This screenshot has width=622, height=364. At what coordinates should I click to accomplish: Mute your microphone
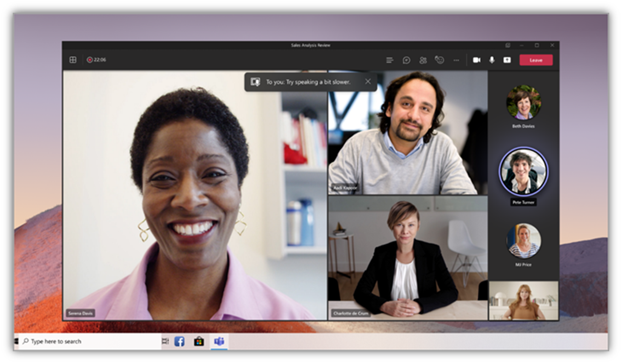tap(492, 60)
